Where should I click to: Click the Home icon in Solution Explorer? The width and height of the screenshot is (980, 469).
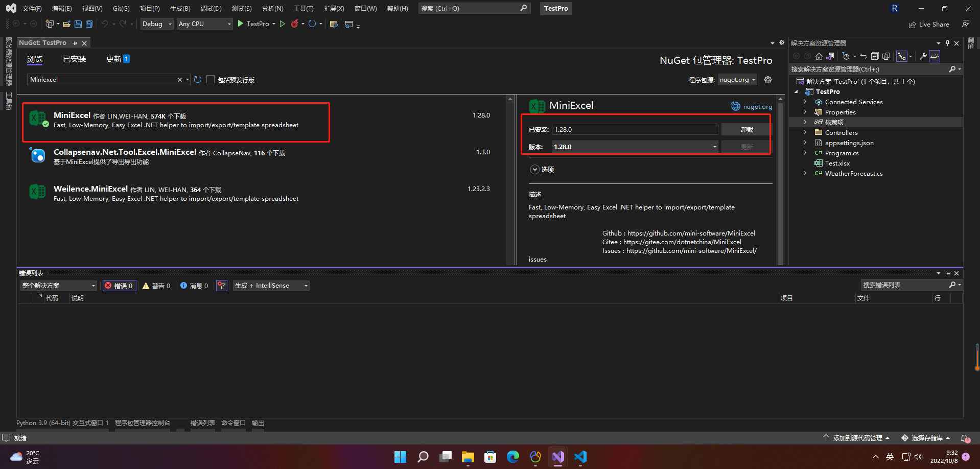819,56
